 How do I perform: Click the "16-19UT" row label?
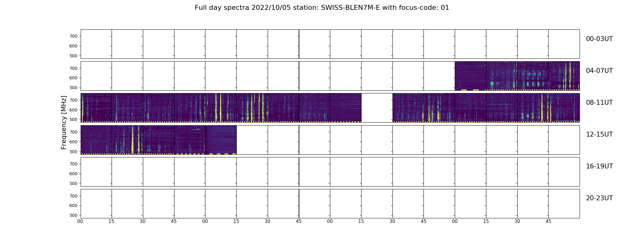599,166
